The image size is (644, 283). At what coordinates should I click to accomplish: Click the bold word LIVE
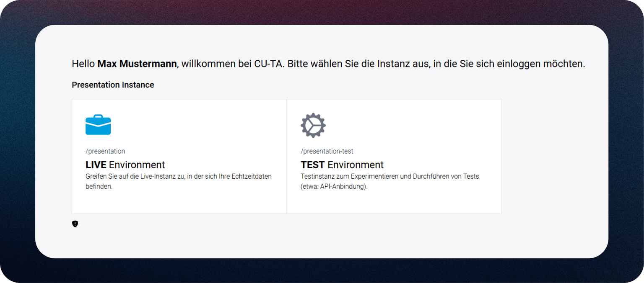(96, 165)
